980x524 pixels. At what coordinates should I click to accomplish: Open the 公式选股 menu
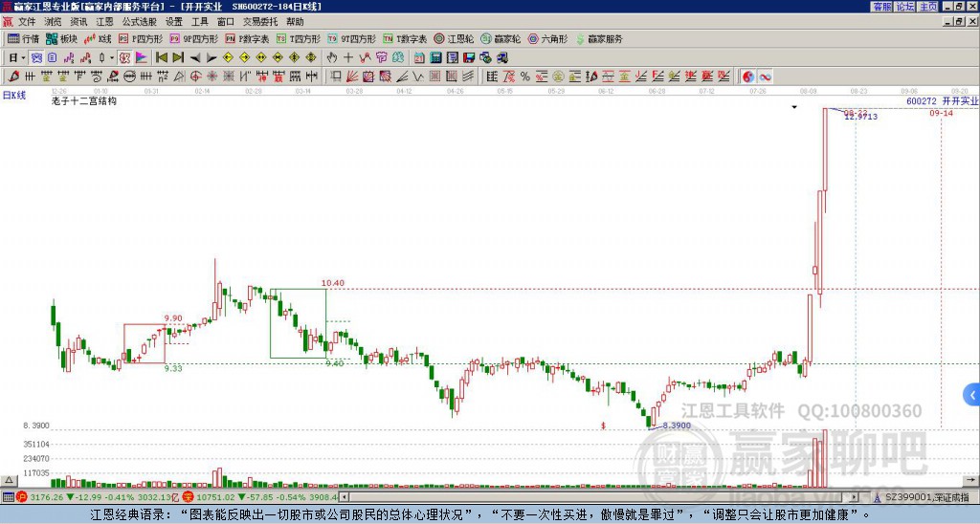pos(140,22)
